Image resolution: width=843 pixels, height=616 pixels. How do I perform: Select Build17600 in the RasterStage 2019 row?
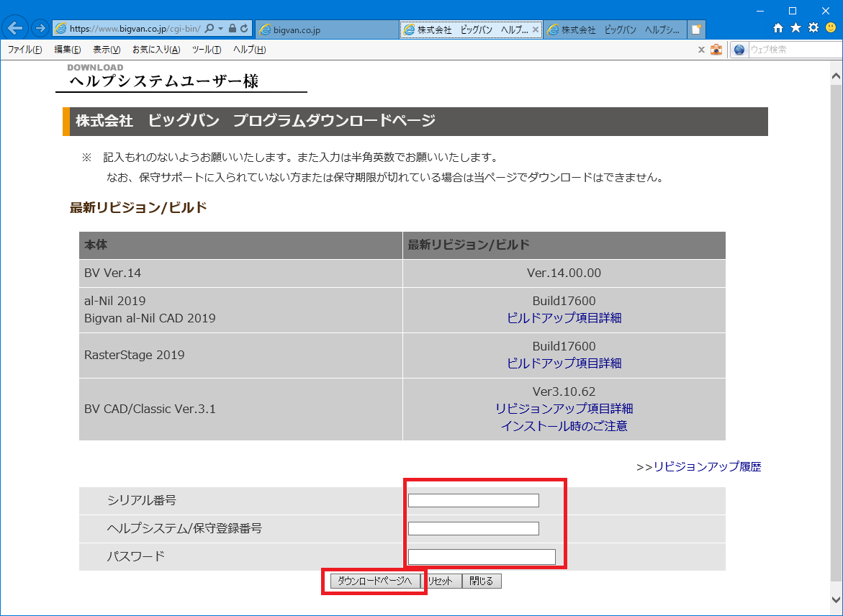pyautogui.click(x=564, y=346)
